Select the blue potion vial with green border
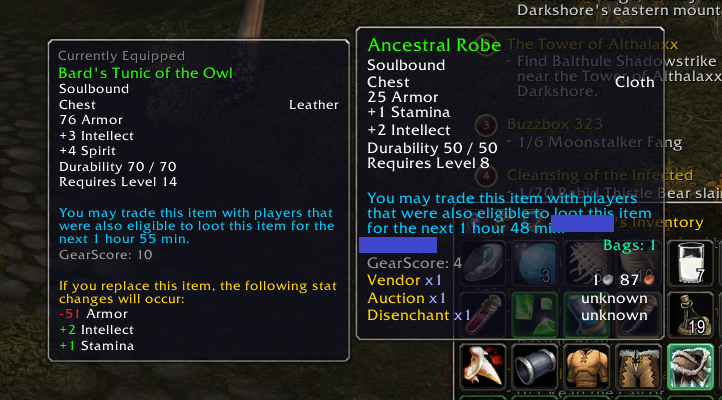Viewport: 722px width, 400px height. click(587, 315)
